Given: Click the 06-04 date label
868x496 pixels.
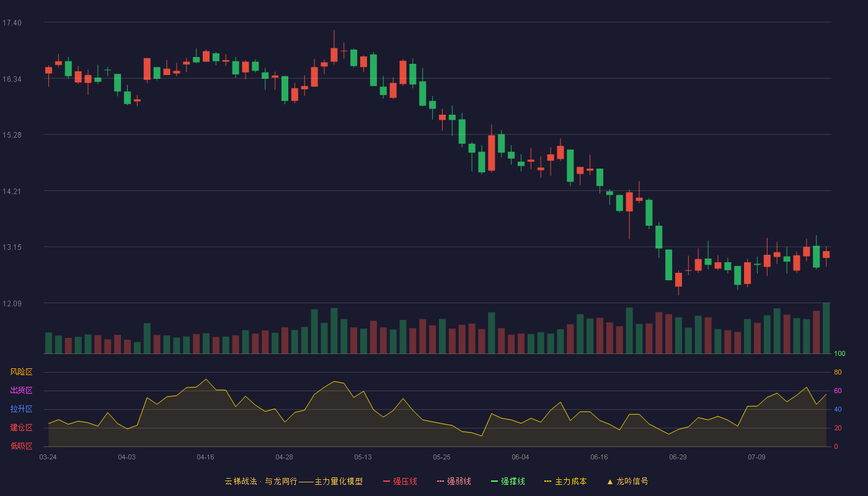Looking at the screenshot, I should click(x=520, y=457).
